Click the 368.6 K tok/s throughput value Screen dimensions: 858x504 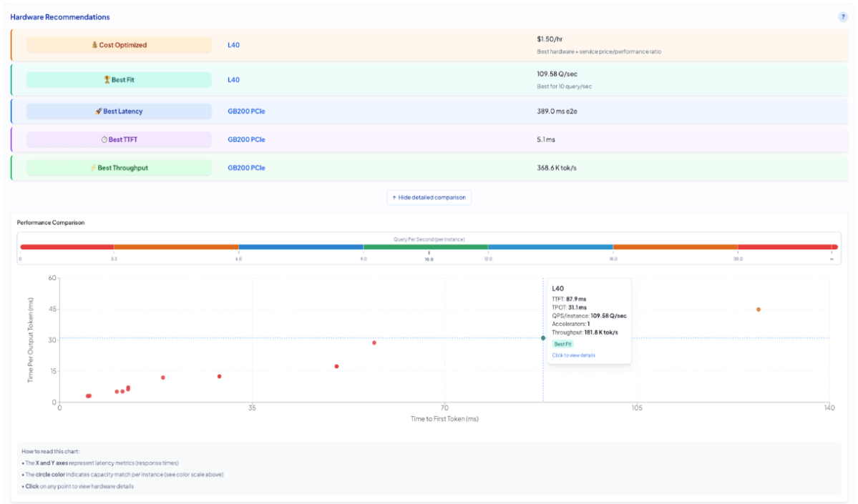point(557,168)
